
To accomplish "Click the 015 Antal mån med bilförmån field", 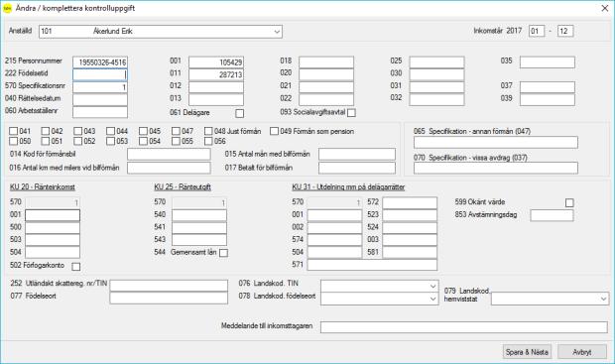I will (x=357, y=154).
